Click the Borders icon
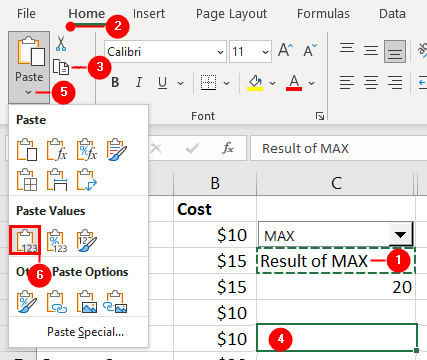427x360 pixels. (x=208, y=82)
